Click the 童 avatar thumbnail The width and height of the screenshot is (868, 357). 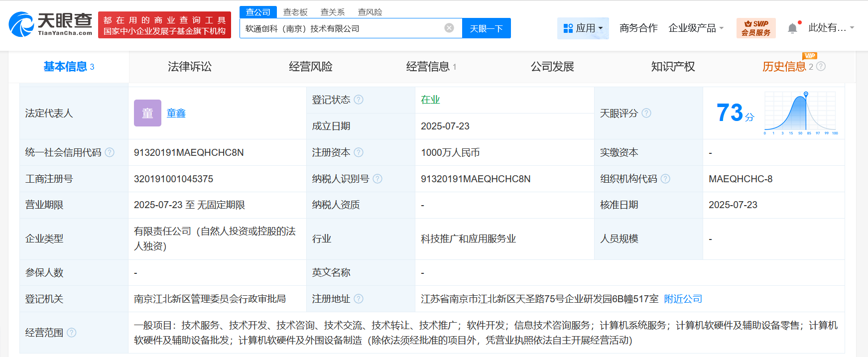tap(147, 113)
